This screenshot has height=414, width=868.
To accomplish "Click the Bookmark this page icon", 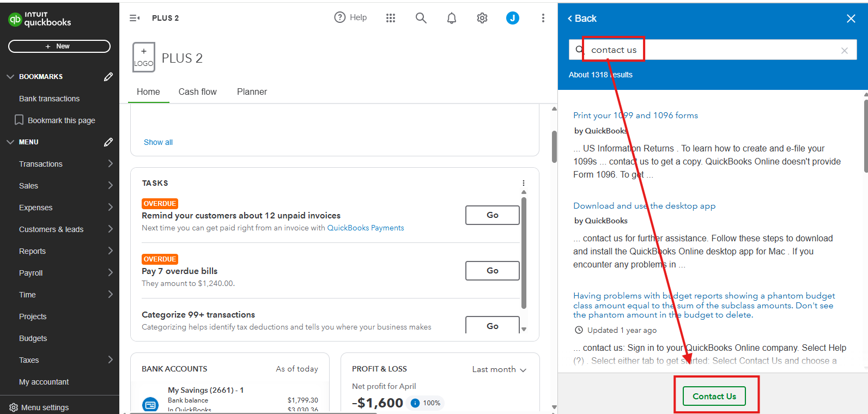I will click(x=19, y=120).
